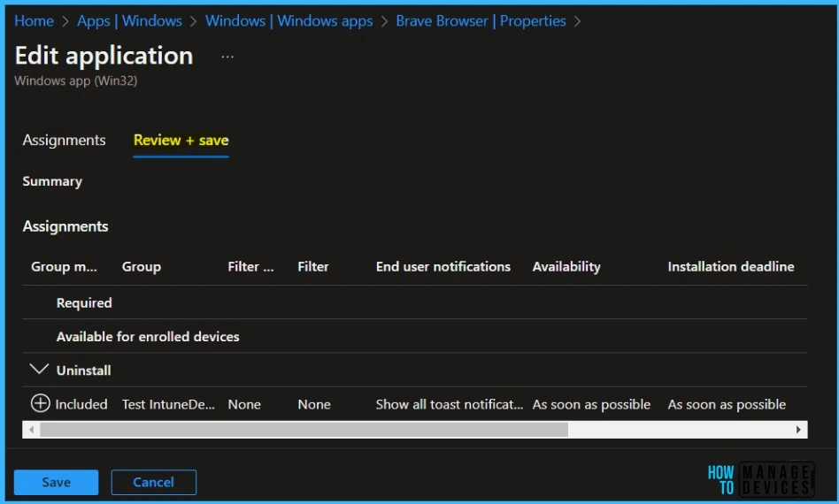Click the Assignments section heading below Summary
Screen dimensions: 839x504
[65, 226]
